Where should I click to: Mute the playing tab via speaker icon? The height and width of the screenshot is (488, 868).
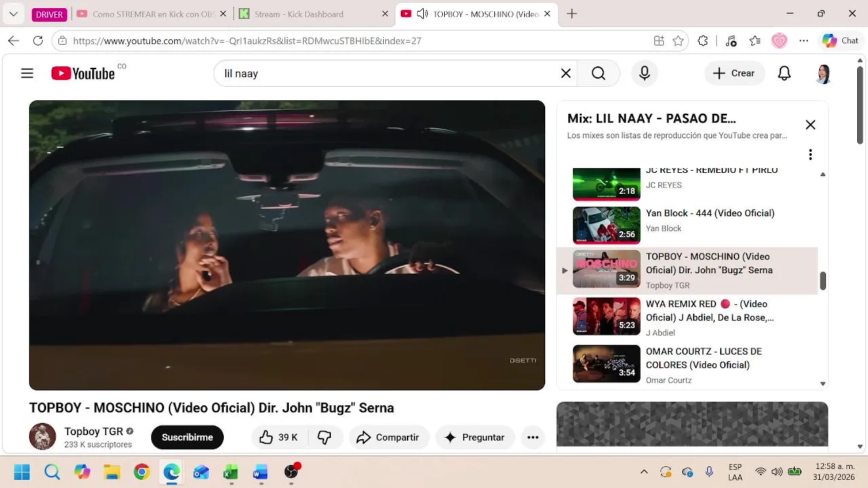click(x=422, y=14)
